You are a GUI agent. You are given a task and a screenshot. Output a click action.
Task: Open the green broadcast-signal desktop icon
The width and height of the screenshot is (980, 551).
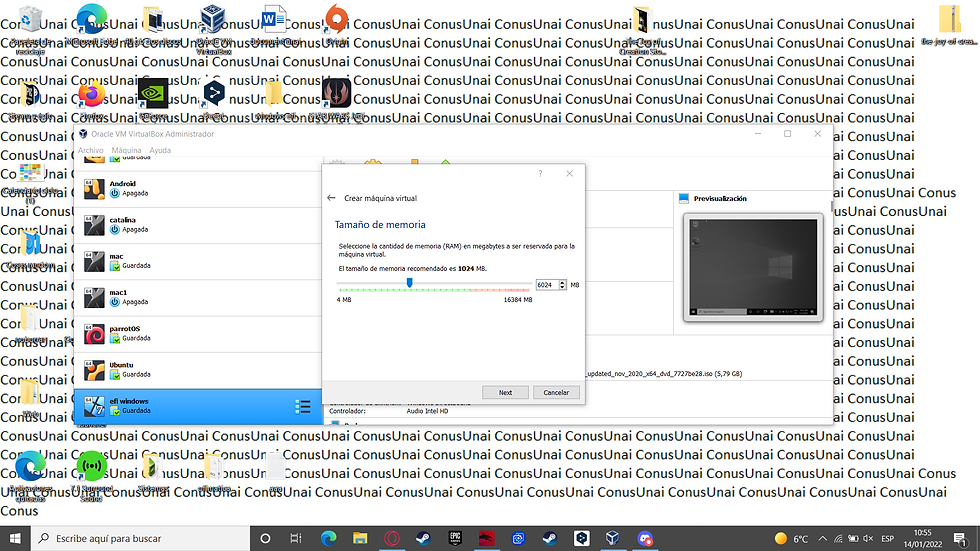(91, 476)
